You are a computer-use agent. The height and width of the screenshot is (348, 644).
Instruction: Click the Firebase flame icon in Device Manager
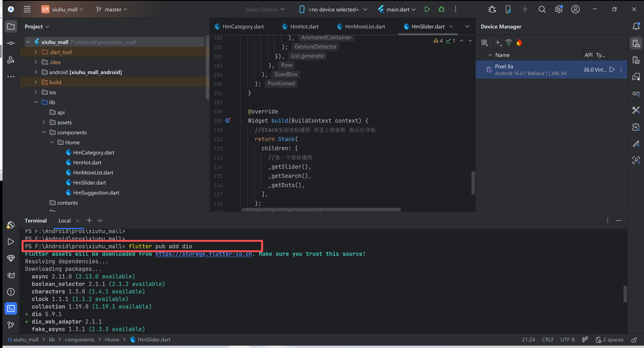point(519,42)
